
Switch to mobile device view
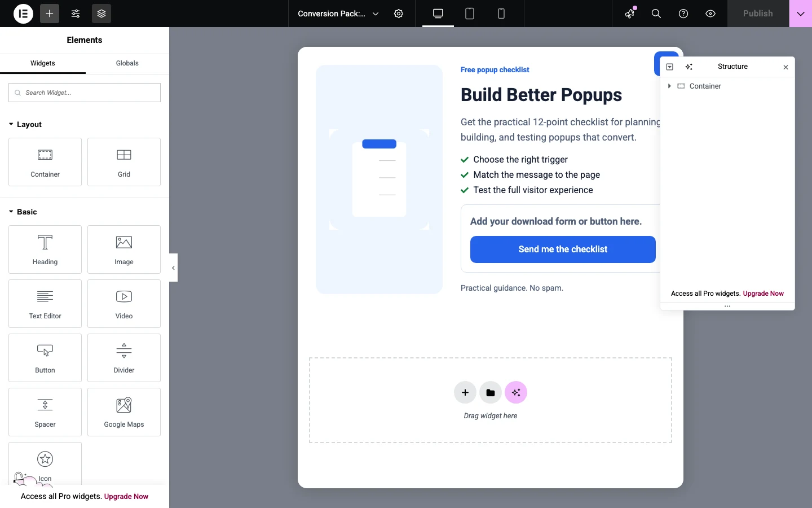click(x=501, y=14)
